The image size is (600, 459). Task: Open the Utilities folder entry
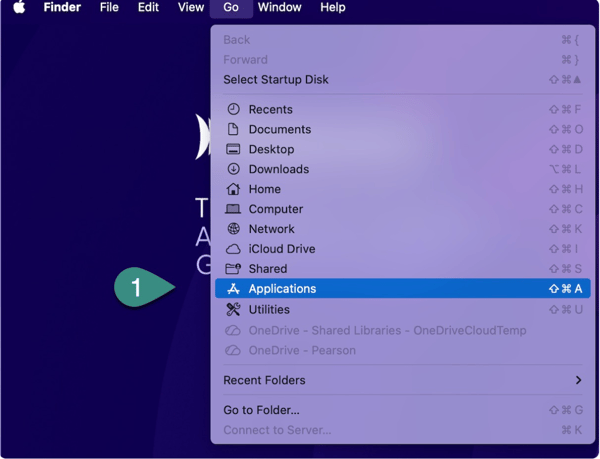[x=403, y=309]
